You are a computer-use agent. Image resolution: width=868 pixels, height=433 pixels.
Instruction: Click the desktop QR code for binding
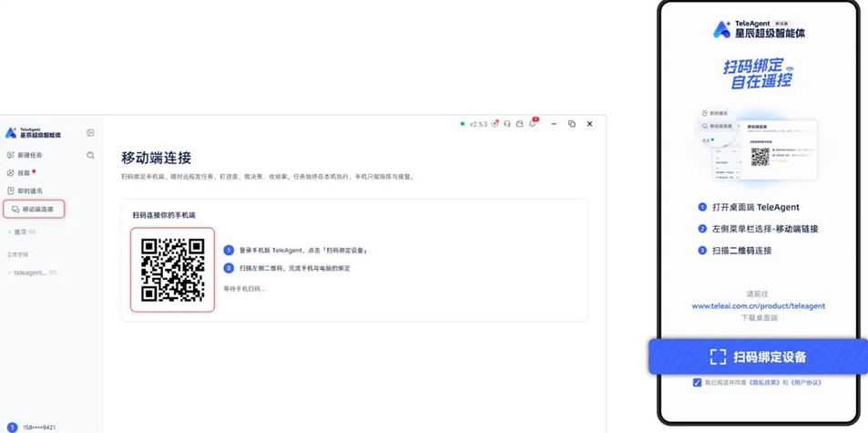click(x=173, y=270)
